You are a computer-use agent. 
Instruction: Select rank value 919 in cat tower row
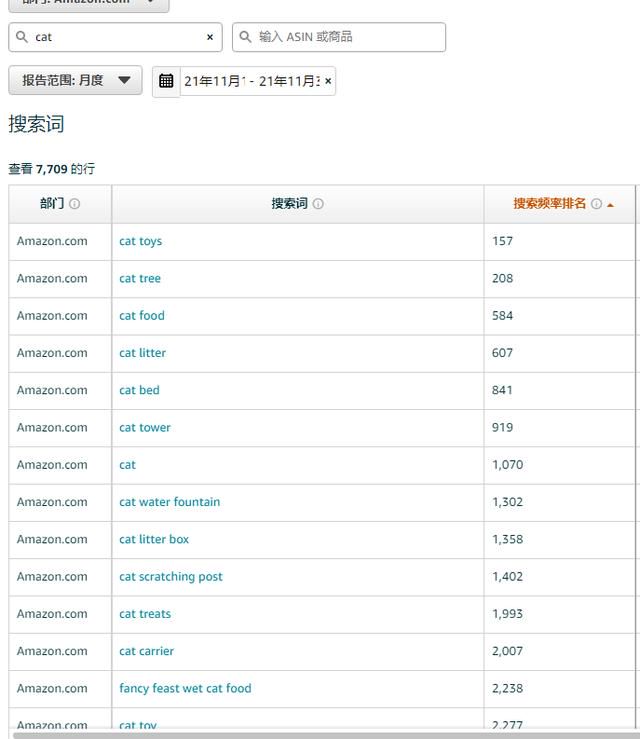pyautogui.click(x=502, y=427)
